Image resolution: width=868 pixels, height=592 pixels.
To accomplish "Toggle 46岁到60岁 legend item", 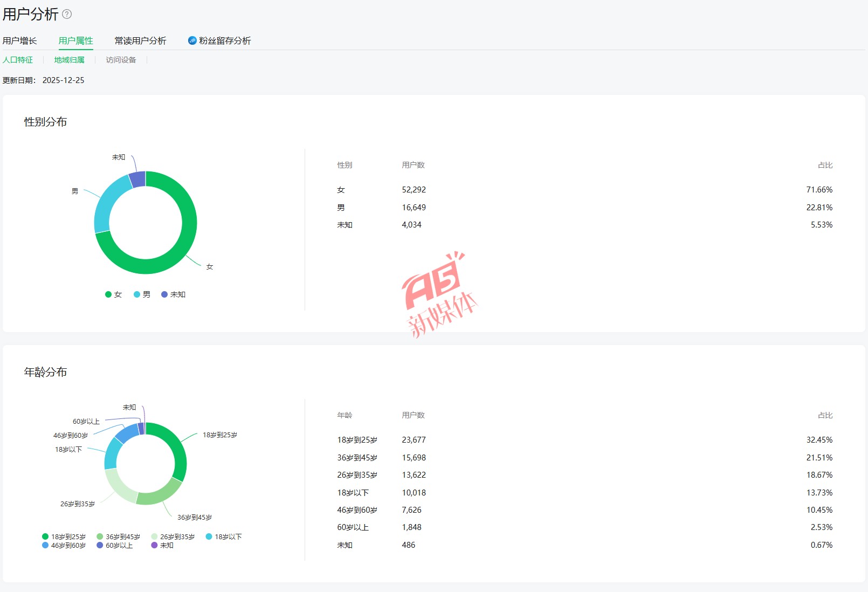I will (x=64, y=545).
